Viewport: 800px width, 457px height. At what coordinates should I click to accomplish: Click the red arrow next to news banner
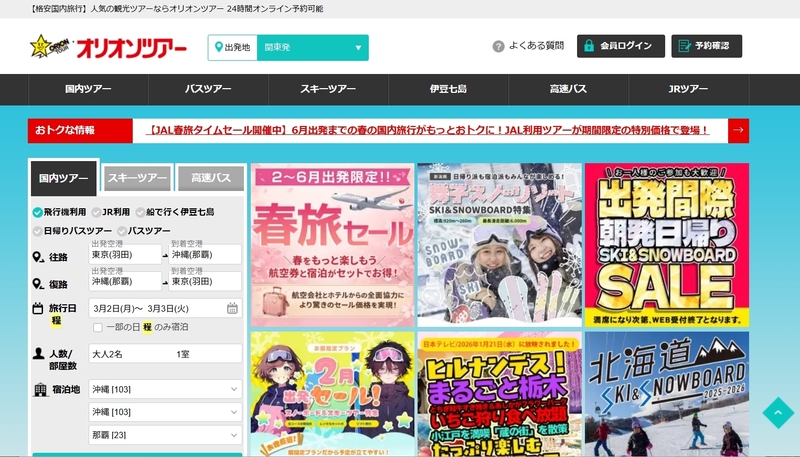pos(738,131)
